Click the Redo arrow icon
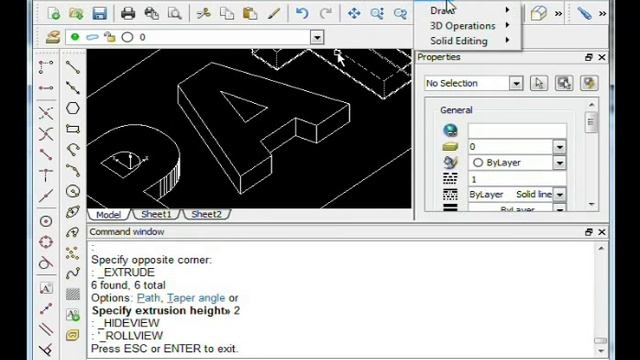Screen dimensions: 640x360 pyautogui.click(x=325, y=13)
